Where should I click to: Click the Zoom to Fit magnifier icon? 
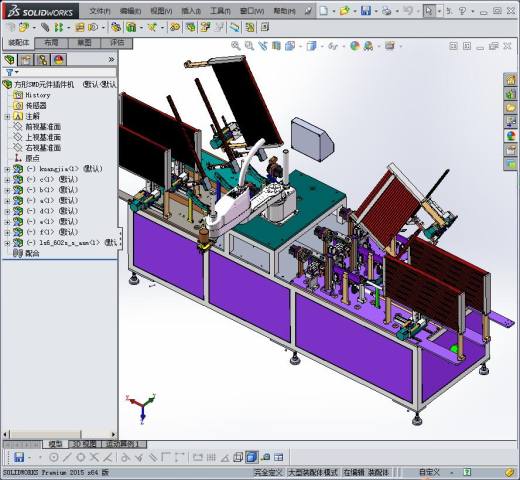click(x=236, y=46)
